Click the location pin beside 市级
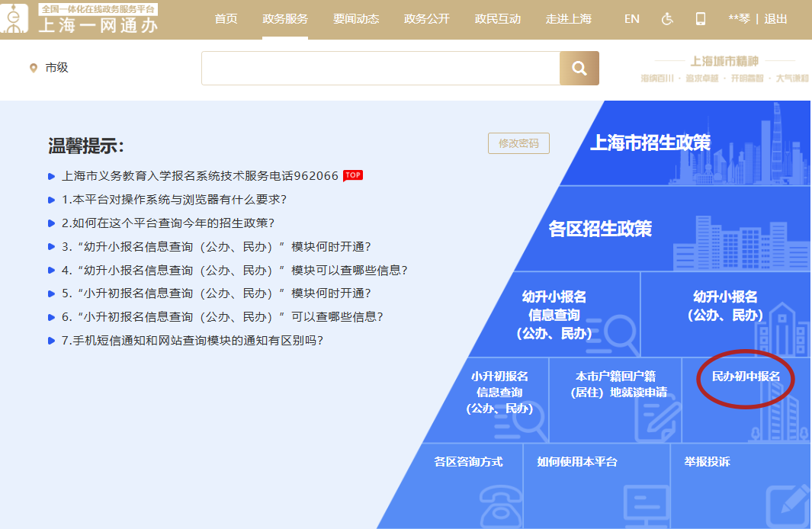 (x=33, y=68)
